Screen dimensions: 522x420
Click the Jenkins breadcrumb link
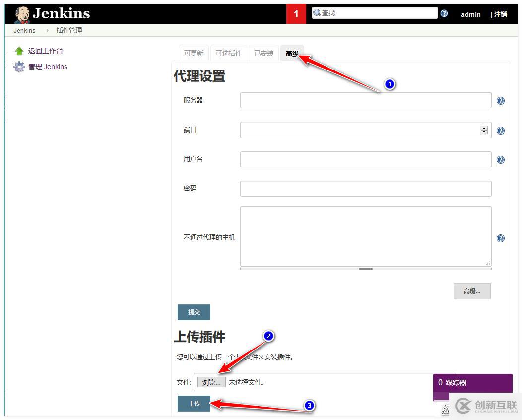click(24, 30)
